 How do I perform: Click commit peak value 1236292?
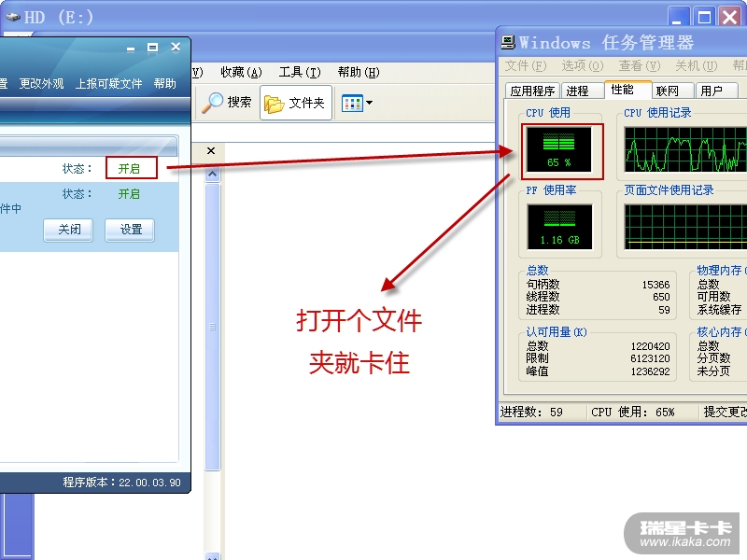tap(650, 371)
